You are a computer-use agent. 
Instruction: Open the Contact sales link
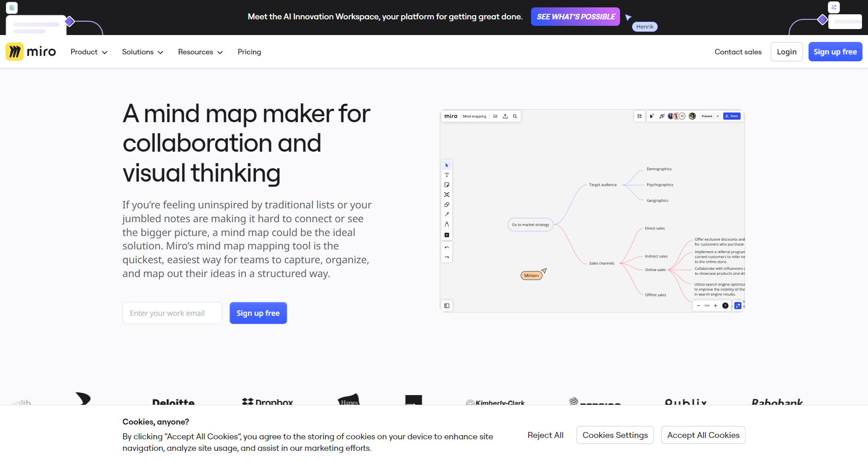[738, 52]
